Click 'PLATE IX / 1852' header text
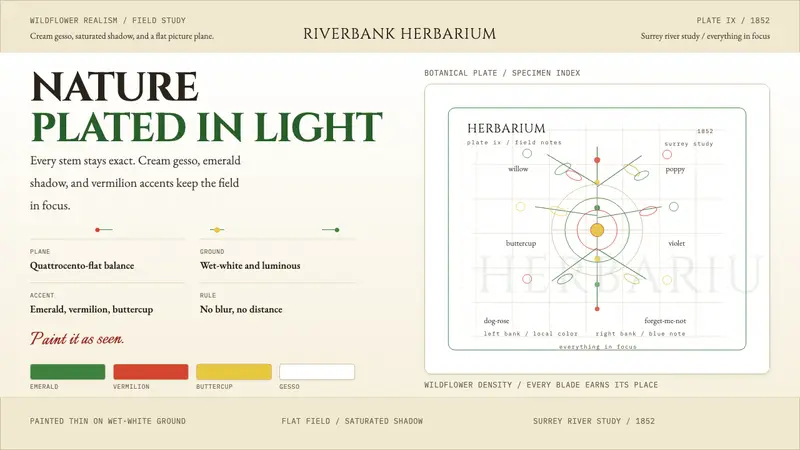Viewport: 800px width, 450px height. coord(733,20)
